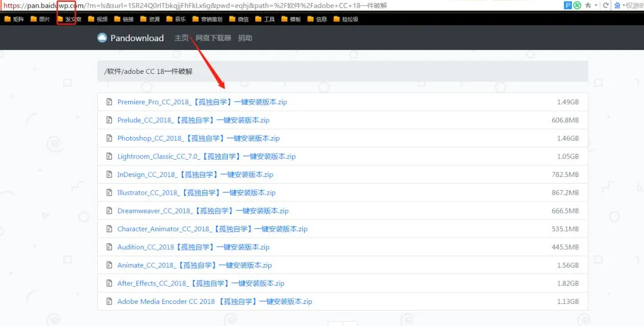Click file icon beside Dreamweaver_CC_2018 zip
This screenshot has width=644, height=326.
[109, 210]
